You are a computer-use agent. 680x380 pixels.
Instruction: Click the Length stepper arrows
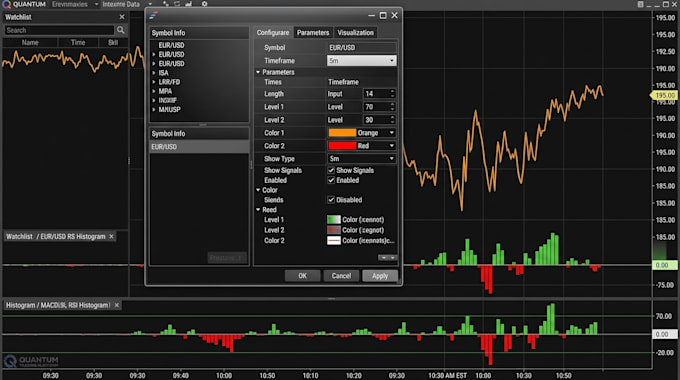[392, 94]
